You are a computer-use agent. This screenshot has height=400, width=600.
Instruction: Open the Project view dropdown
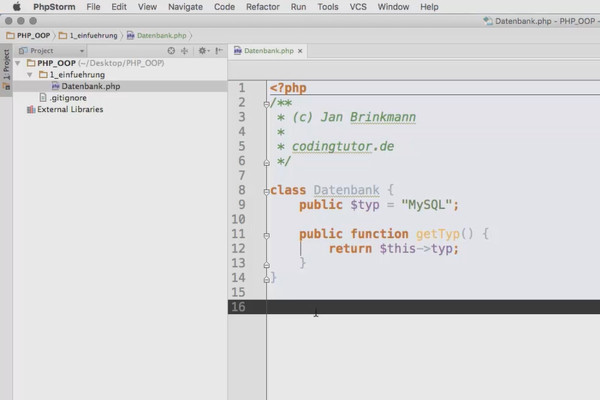click(x=82, y=51)
